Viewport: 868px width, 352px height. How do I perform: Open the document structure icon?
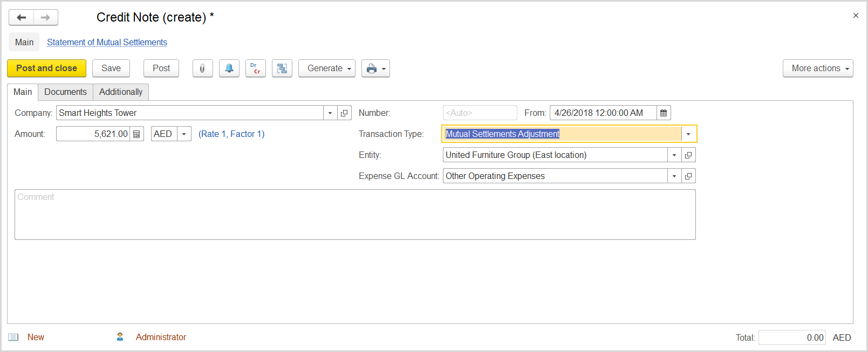[x=282, y=68]
